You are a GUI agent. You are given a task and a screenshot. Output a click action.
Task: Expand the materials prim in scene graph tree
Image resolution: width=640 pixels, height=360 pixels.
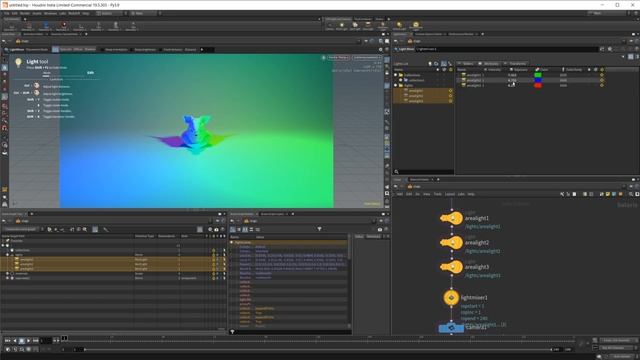coord(7,273)
